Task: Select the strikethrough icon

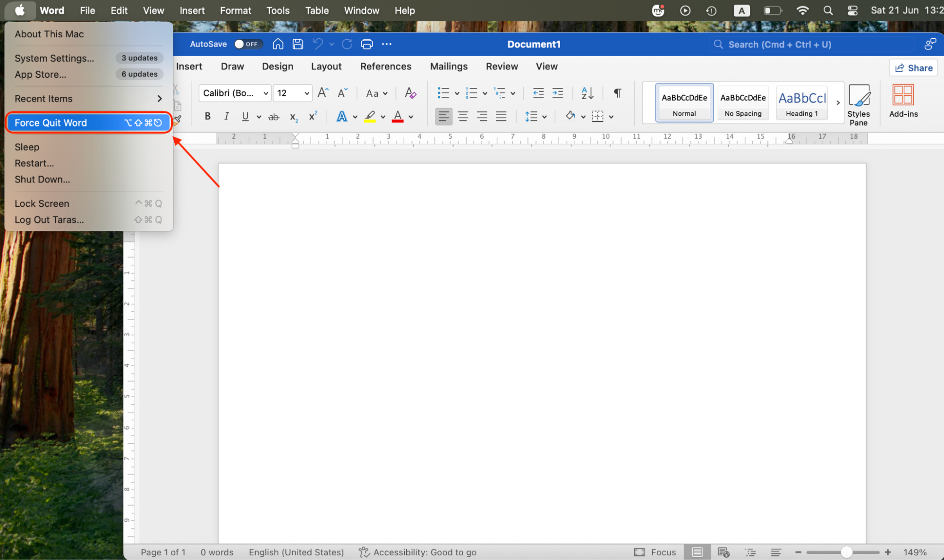Action: pyautogui.click(x=273, y=116)
